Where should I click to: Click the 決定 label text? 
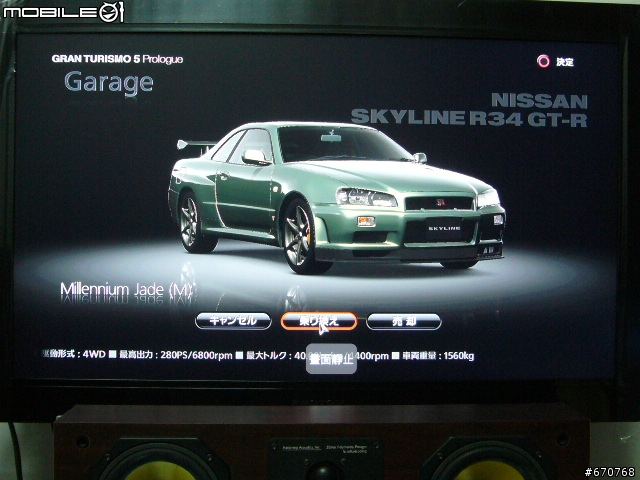(x=565, y=62)
